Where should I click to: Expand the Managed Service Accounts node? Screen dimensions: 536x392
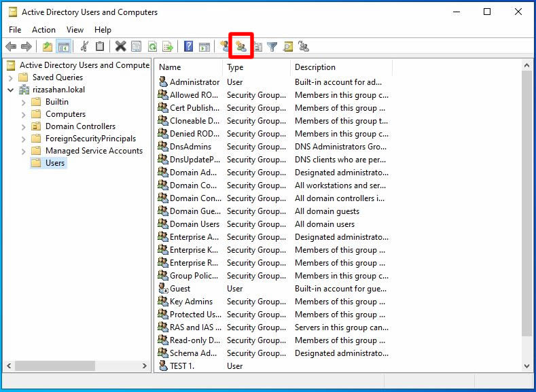click(24, 151)
